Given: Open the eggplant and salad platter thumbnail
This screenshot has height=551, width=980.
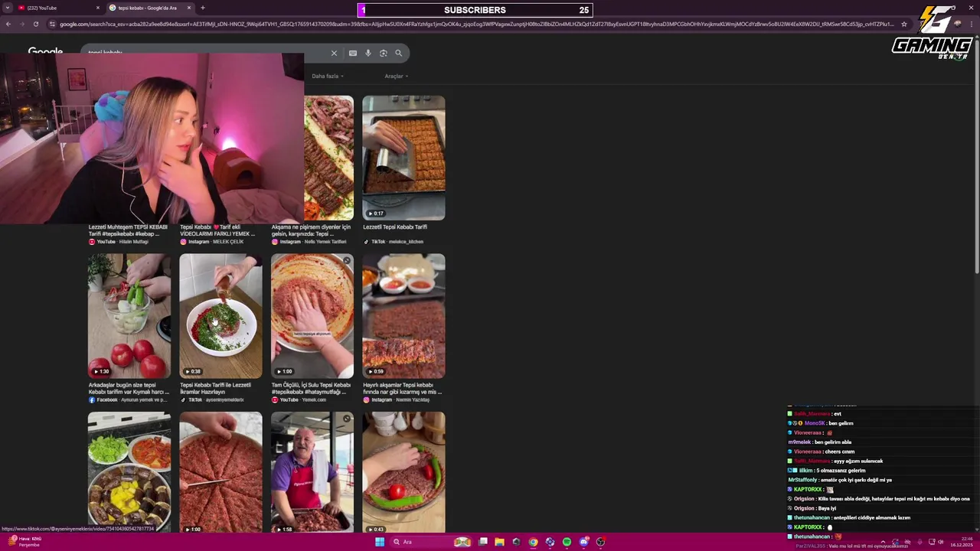Looking at the screenshot, I should click(129, 472).
